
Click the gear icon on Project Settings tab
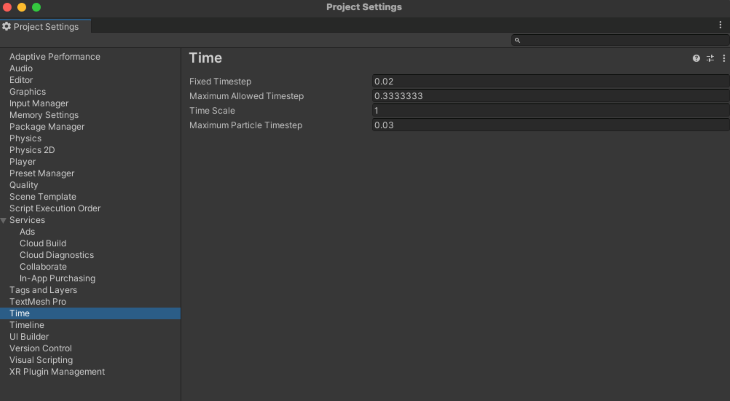(7, 27)
